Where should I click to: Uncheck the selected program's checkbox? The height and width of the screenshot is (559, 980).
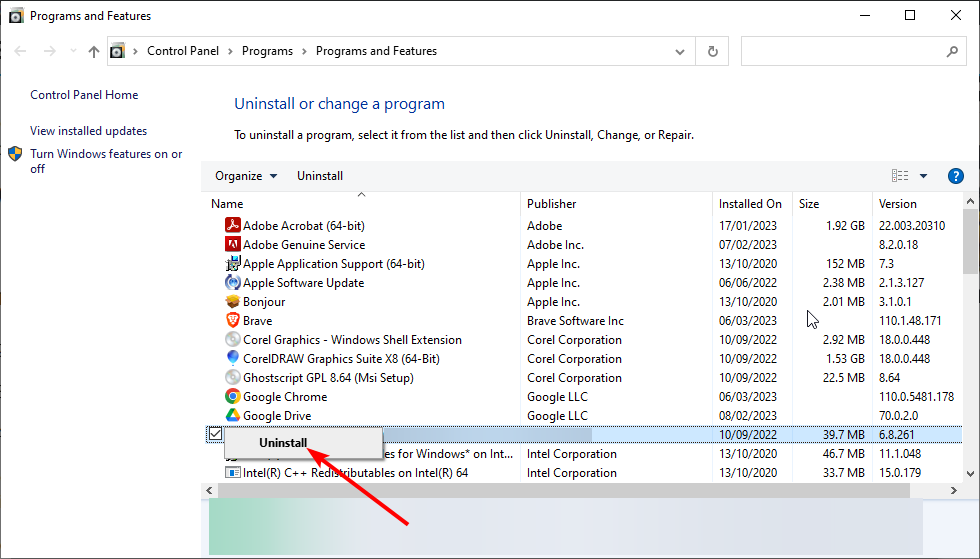[216, 433]
